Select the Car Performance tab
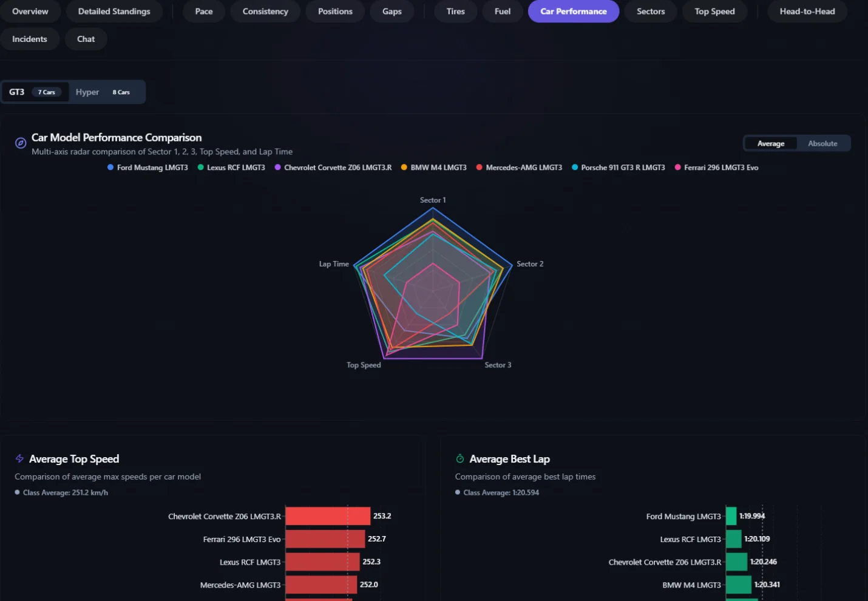 (x=574, y=12)
